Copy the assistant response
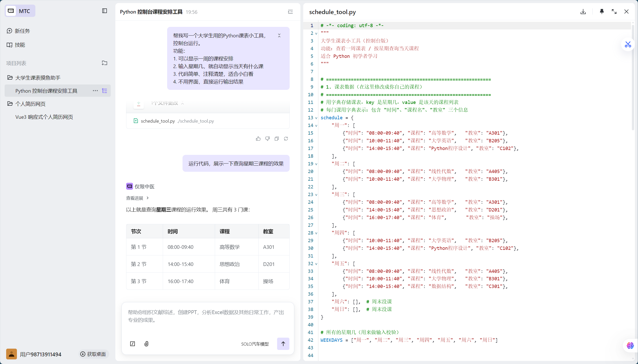This screenshot has width=638, height=364. [277, 138]
